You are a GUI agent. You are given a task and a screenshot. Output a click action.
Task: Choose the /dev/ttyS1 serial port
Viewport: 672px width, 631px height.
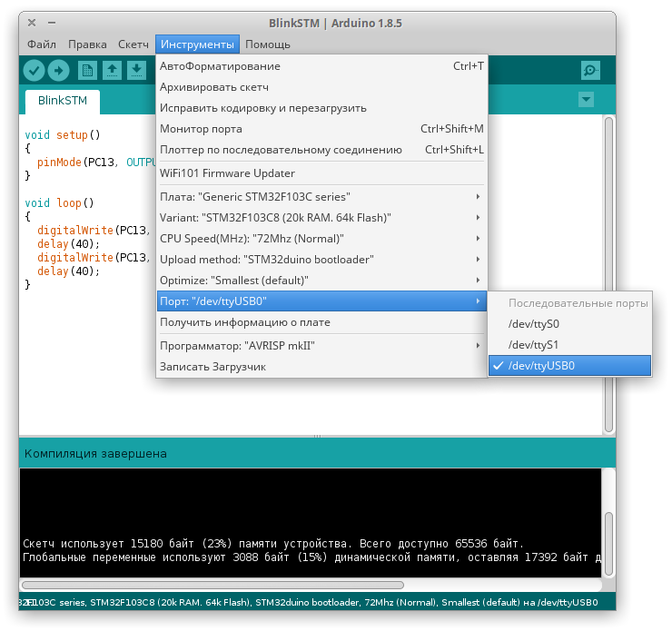tap(569, 345)
